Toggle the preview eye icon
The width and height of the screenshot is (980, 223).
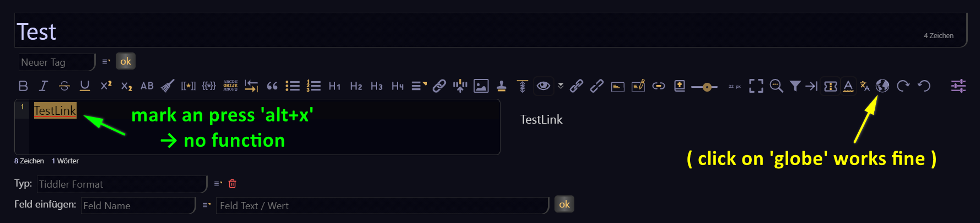pos(543,86)
